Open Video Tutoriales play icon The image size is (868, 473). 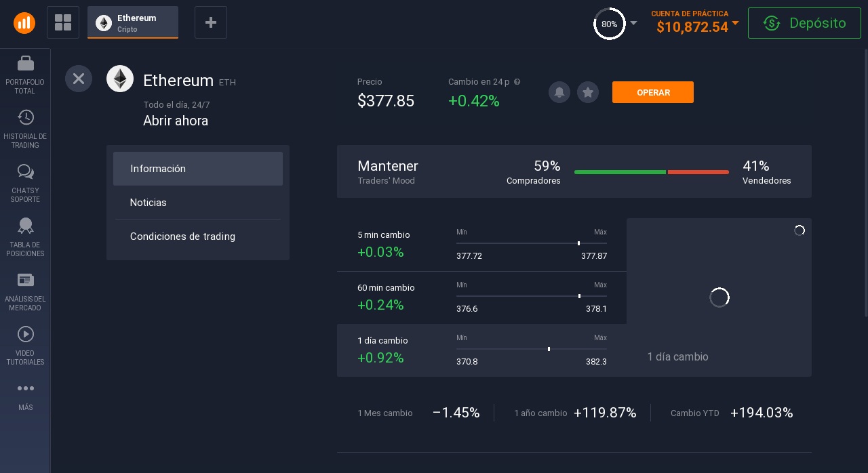pyautogui.click(x=25, y=334)
